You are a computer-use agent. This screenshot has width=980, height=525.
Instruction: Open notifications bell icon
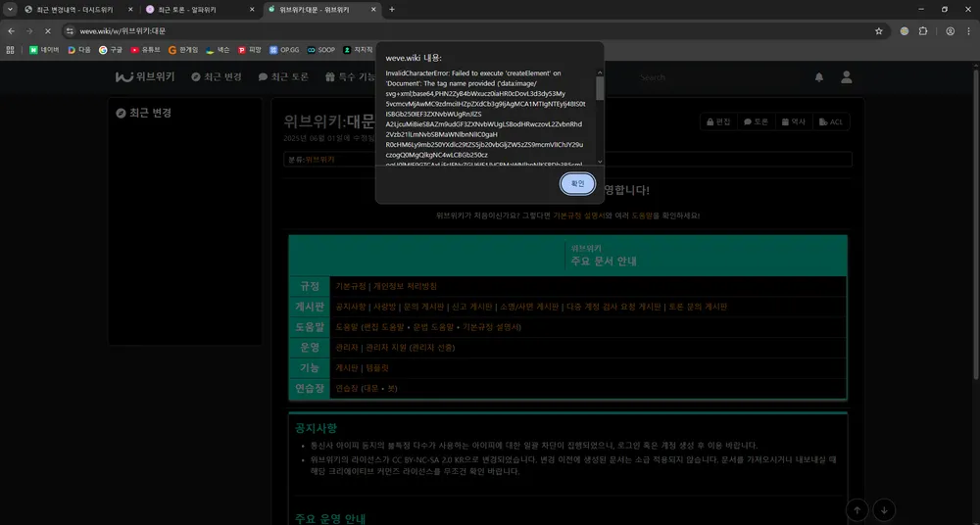tap(818, 77)
